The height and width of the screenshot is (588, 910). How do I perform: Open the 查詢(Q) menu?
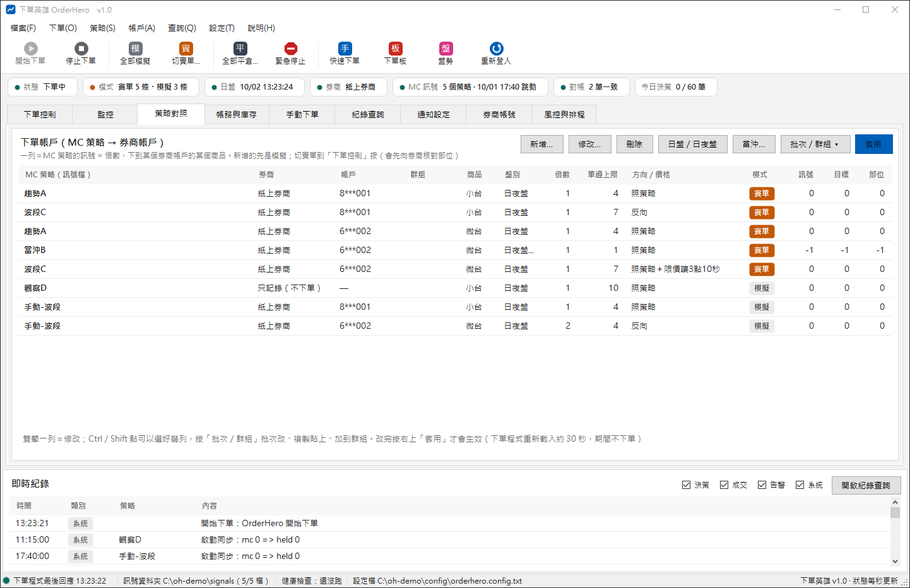(182, 28)
